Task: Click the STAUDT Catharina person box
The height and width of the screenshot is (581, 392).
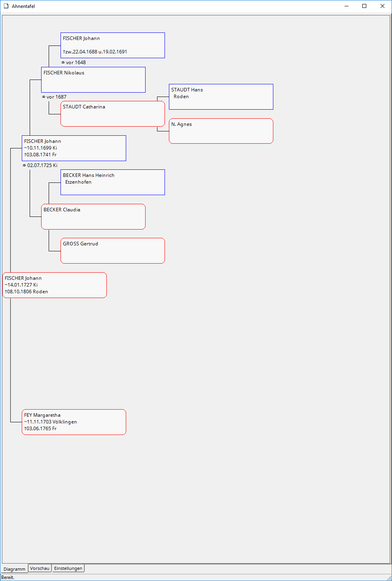Action: (112, 114)
